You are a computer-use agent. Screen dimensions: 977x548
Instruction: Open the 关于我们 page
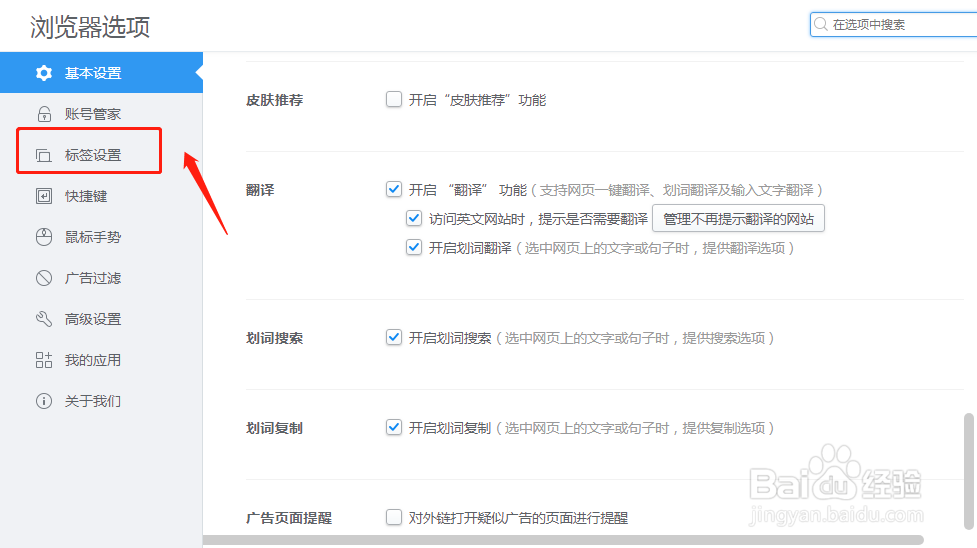pos(102,401)
